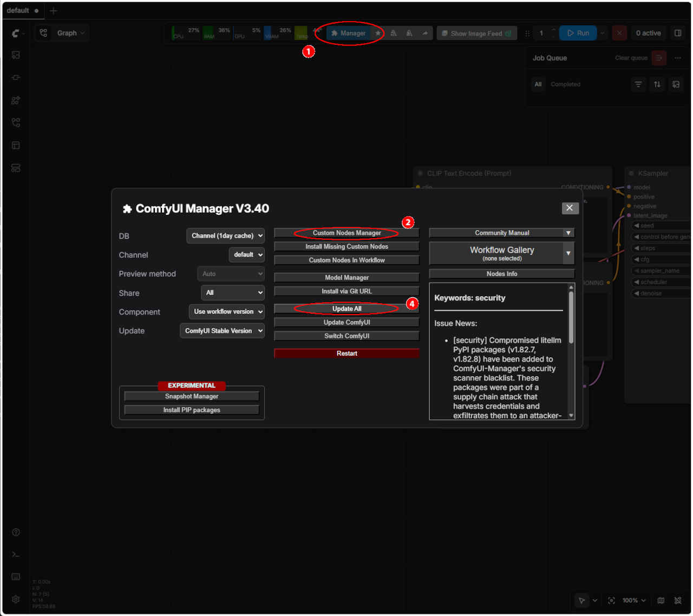Click the star icon next to Manager

pyautogui.click(x=378, y=33)
